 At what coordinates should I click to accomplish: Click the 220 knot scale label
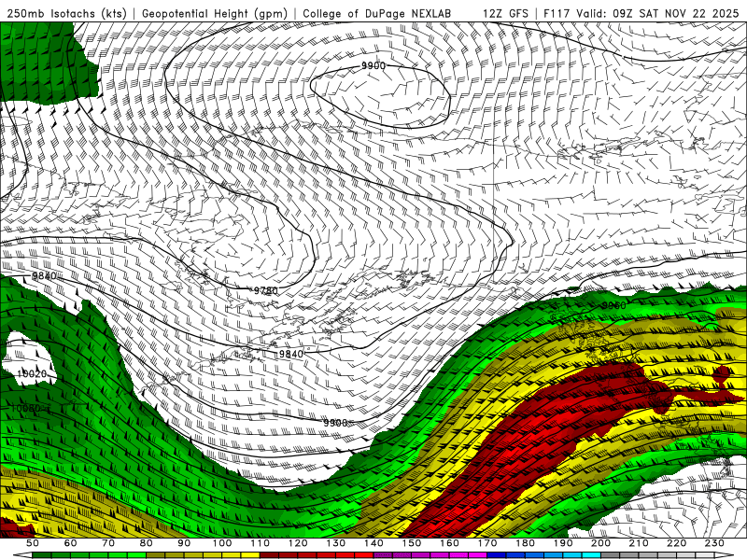pos(676,543)
